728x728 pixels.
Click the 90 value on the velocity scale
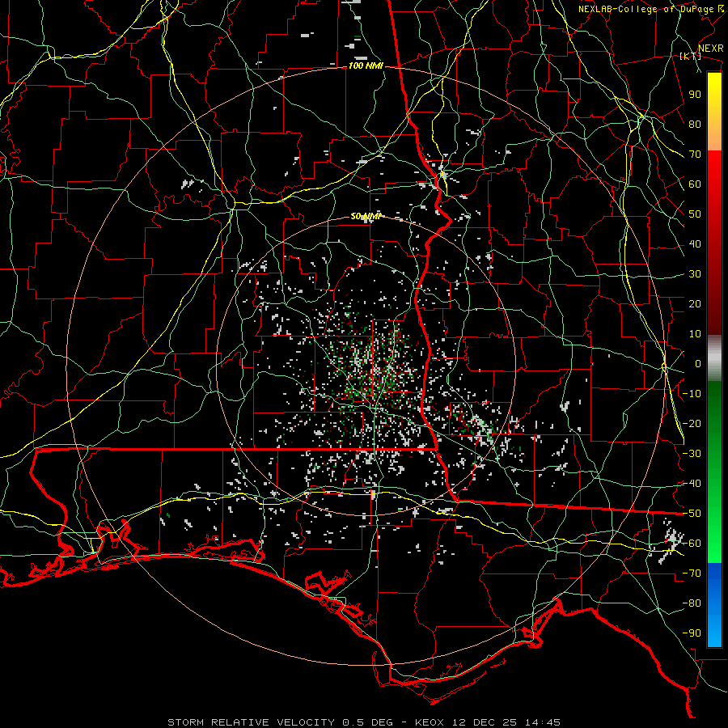click(x=695, y=95)
